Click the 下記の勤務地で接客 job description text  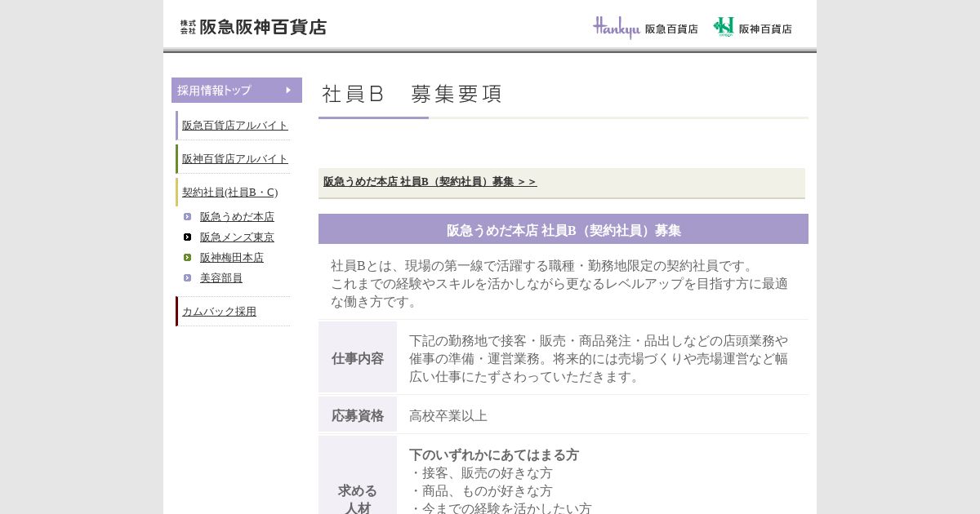coord(599,358)
